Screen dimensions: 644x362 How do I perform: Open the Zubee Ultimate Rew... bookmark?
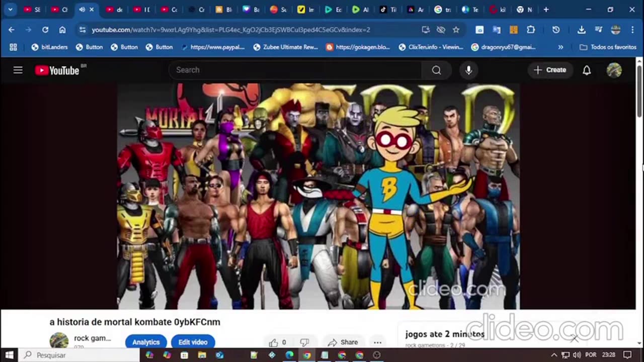(286, 47)
